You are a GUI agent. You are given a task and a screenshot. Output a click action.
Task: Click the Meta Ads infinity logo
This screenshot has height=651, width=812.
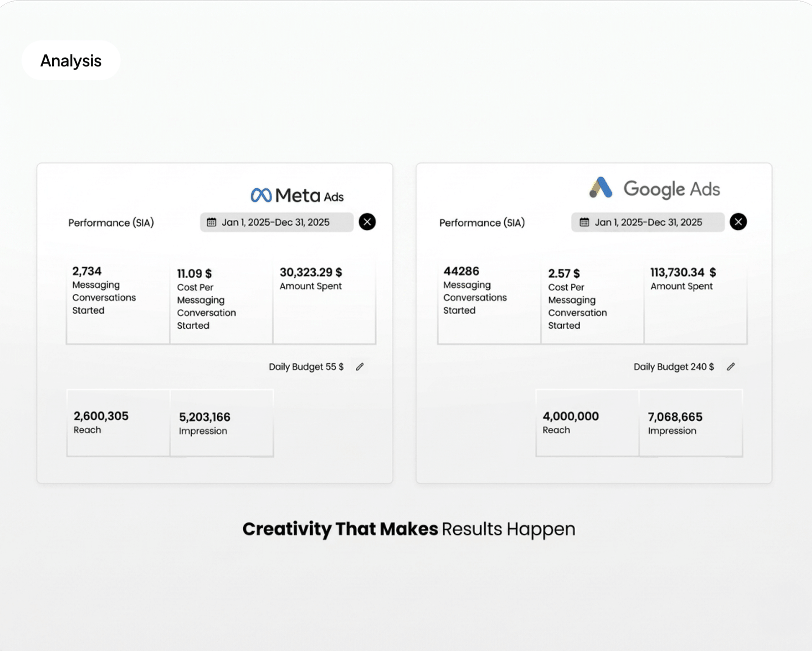pyautogui.click(x=261, y=195)
